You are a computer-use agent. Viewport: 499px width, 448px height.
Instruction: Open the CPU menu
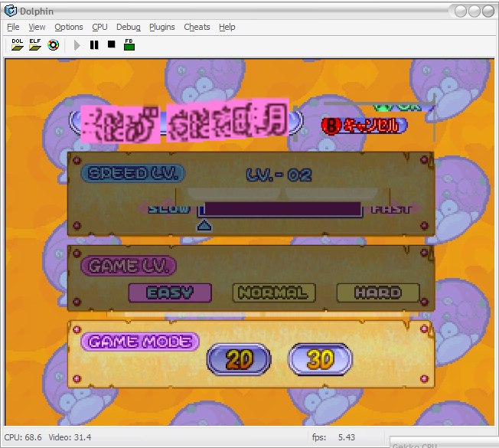(x=99, y=27)
